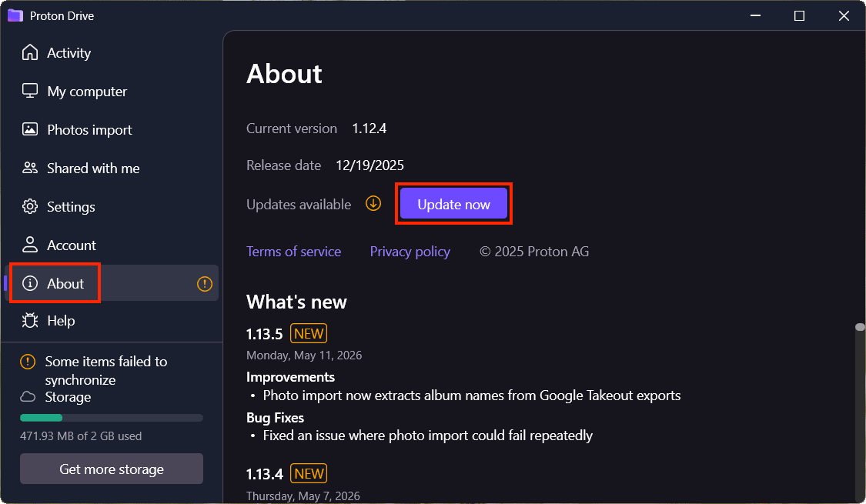Viewport: 866px width, 504px height.
Task: Click the orange warning badge on About row
Action: [x=204, y=284]
